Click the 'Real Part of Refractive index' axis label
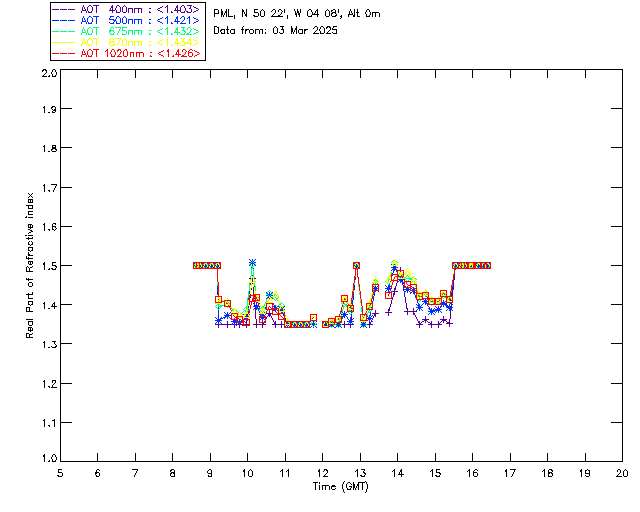 coord(30,265)
